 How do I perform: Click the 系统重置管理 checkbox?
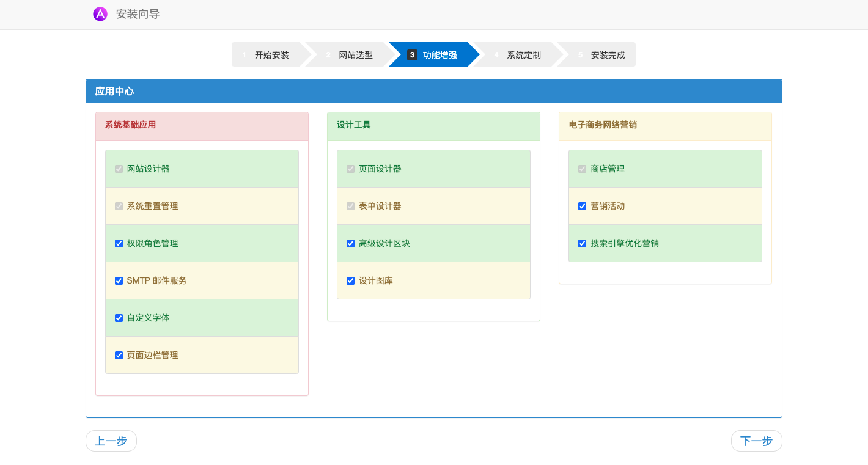[119, 206]
